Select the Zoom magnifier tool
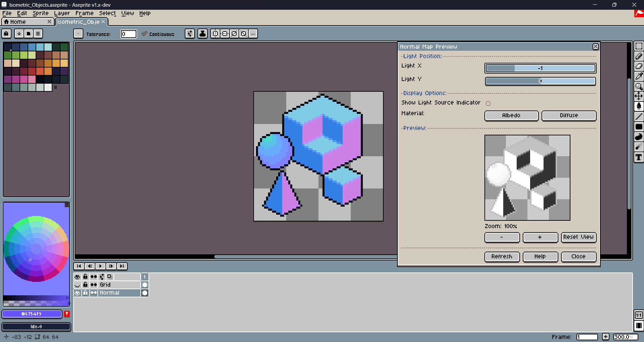Screen dimensions: 644x342 639,86
